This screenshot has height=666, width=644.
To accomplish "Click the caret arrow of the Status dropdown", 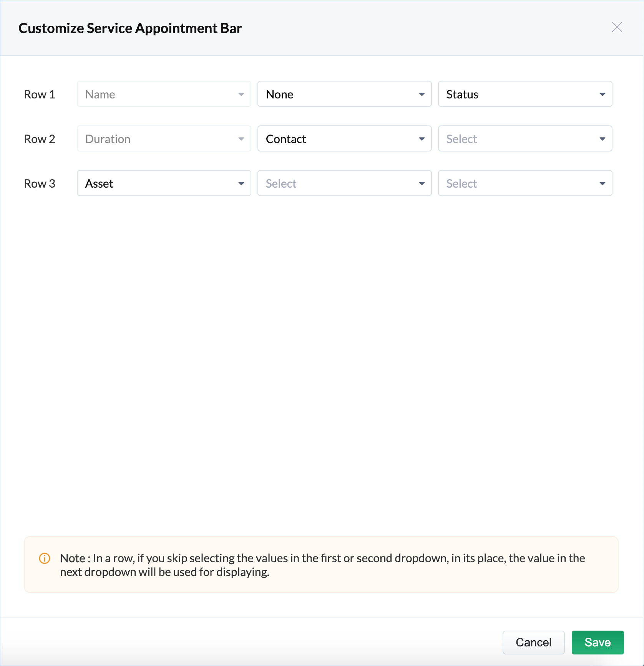I will (x=602, y=95).
